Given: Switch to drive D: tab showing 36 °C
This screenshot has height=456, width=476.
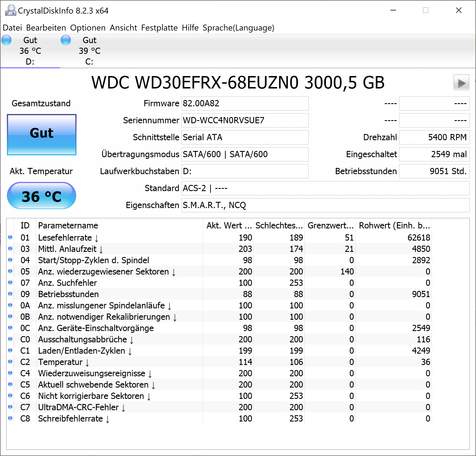Looking at the screenshot, I should [30, 51].
